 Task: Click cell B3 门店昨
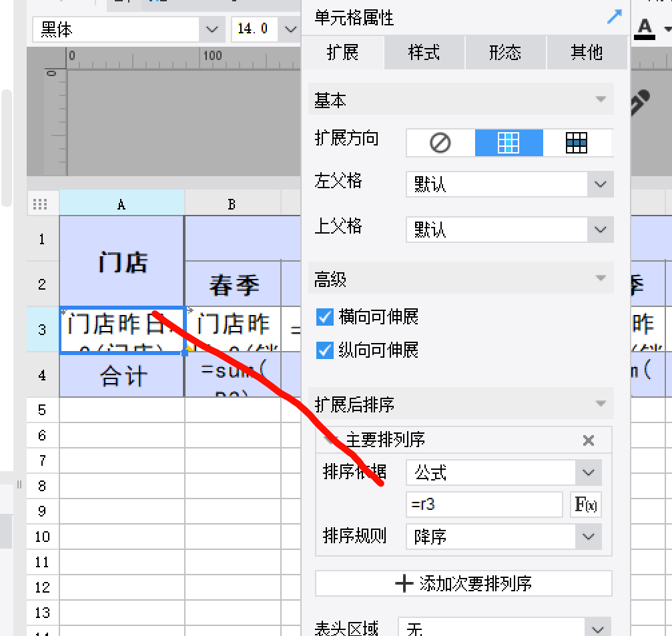click(x=233, y=330)
